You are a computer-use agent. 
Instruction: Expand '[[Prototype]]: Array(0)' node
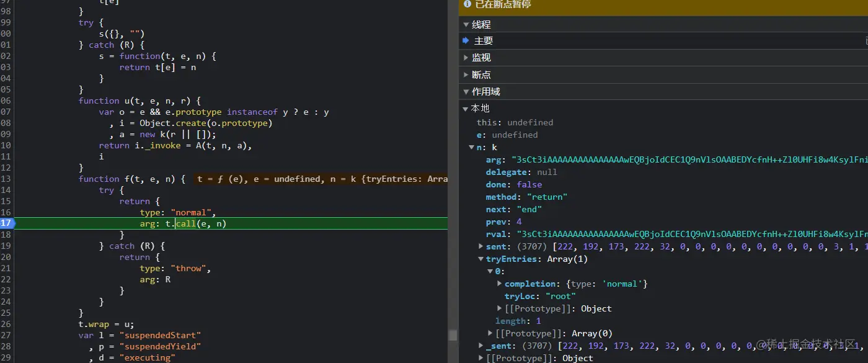pyautogui.click(x=490, y=333)
